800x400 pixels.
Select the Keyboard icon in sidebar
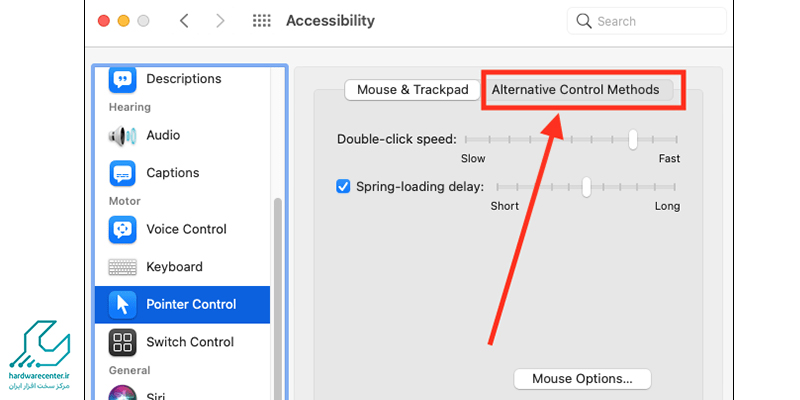(122, 267)
